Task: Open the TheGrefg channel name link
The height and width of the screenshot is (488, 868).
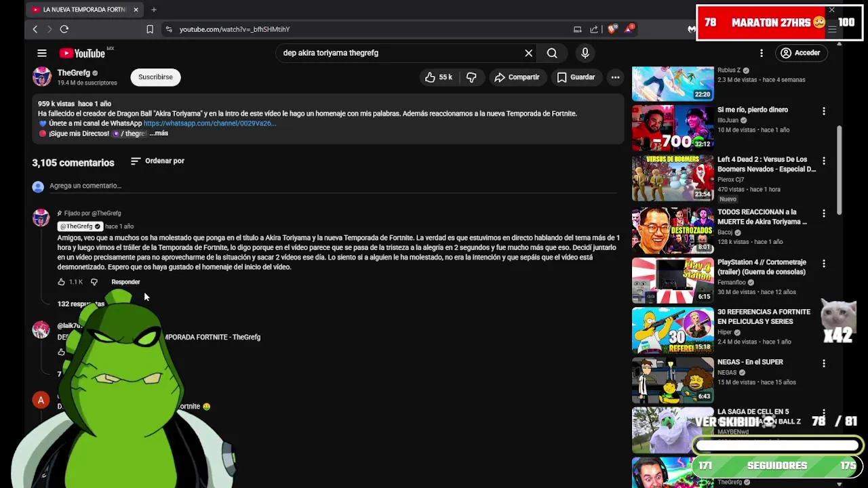Action: pos(74,73)
